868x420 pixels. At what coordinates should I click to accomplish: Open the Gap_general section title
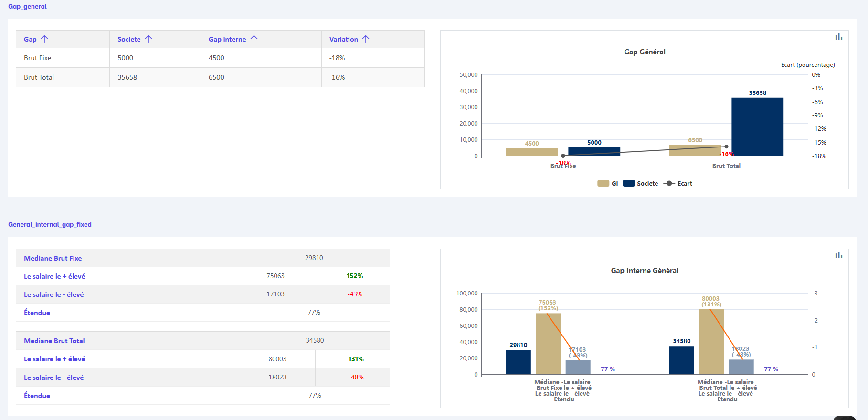point(27,6)
